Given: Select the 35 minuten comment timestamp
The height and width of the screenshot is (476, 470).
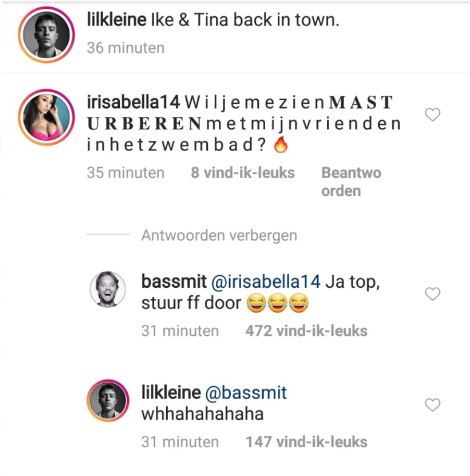Looking at the screenshot, I should click(126, 173).
